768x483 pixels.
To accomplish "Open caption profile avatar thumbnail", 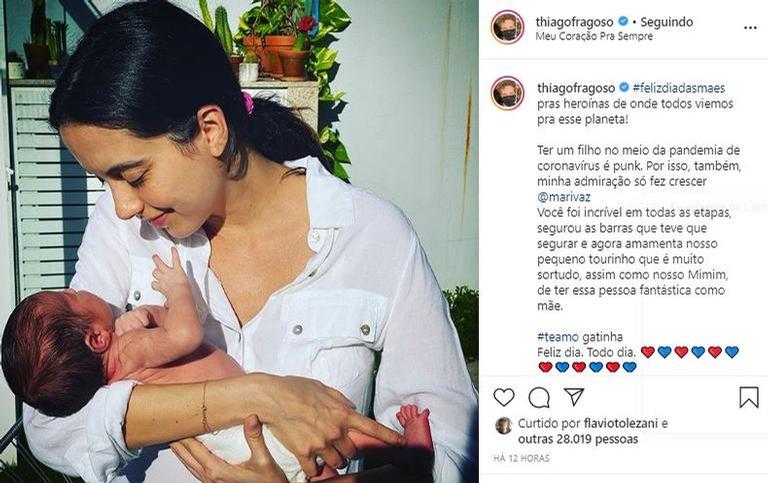I will click(507, 93).
